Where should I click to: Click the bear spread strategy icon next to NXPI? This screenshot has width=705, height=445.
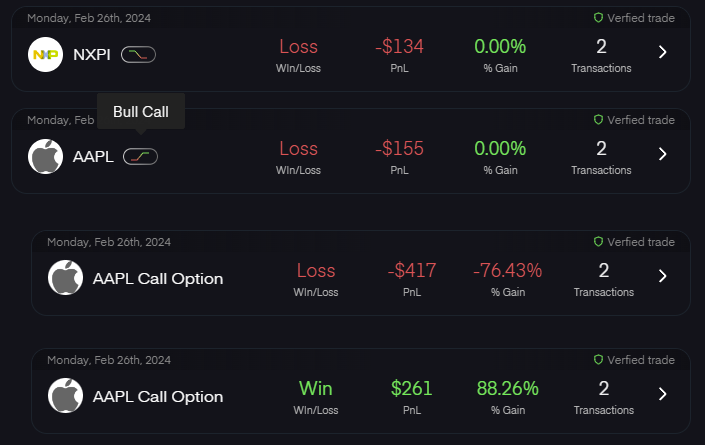tap(138, 53)
